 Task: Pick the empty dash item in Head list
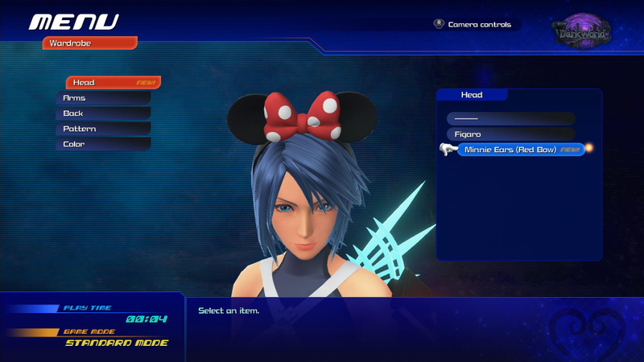(x=511, y=118)
